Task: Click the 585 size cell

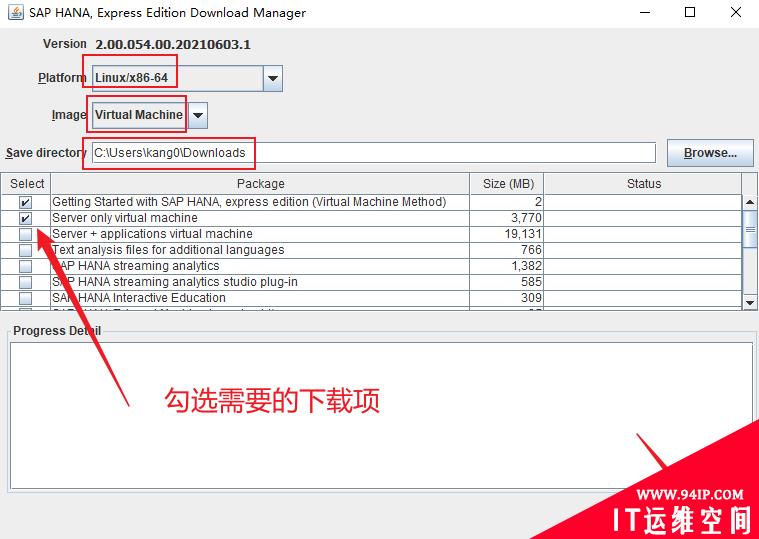Action: (x=506, y=282)
